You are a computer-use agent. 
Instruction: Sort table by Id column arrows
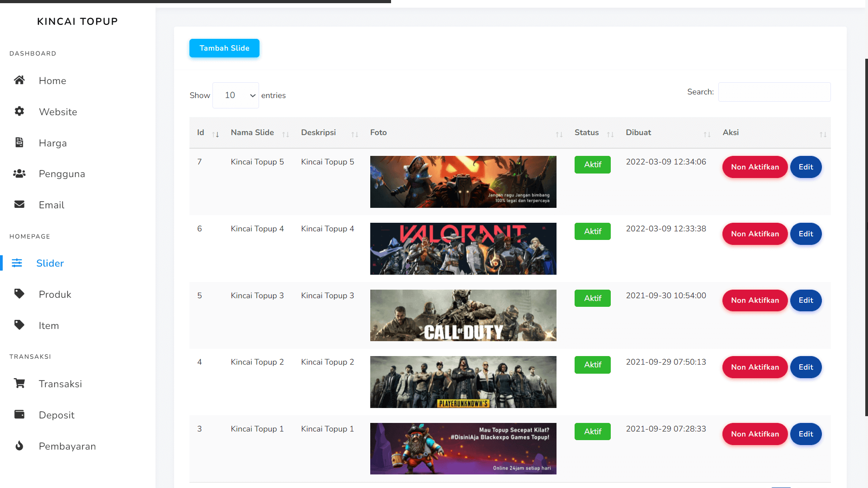(x=216, y=134)
